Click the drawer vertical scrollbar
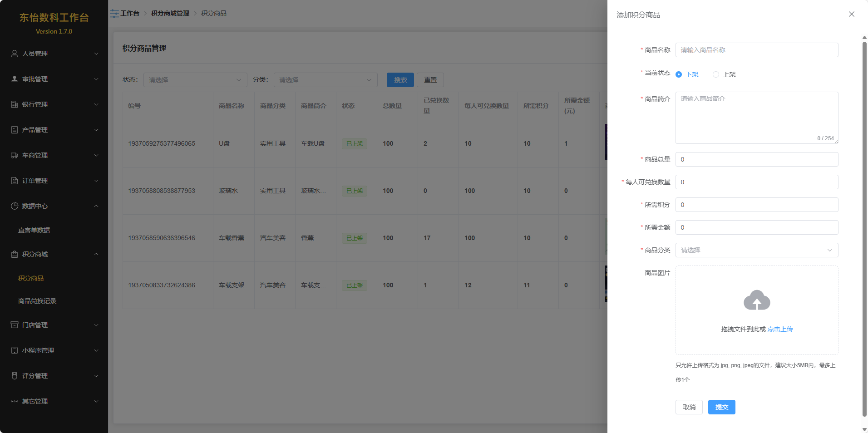This screenshot has width=868, height=433. point(864,227)
